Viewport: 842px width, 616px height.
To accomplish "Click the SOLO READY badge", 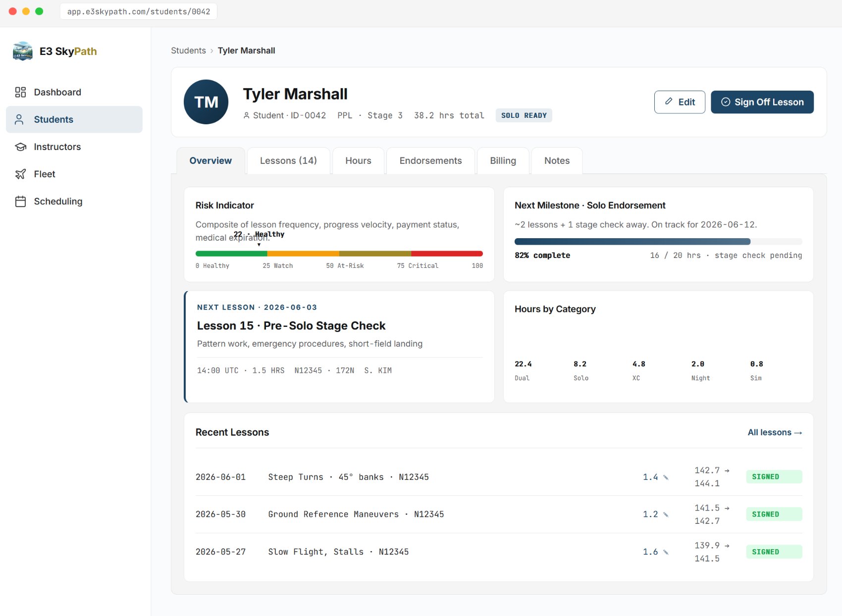I will click(524, 115).
